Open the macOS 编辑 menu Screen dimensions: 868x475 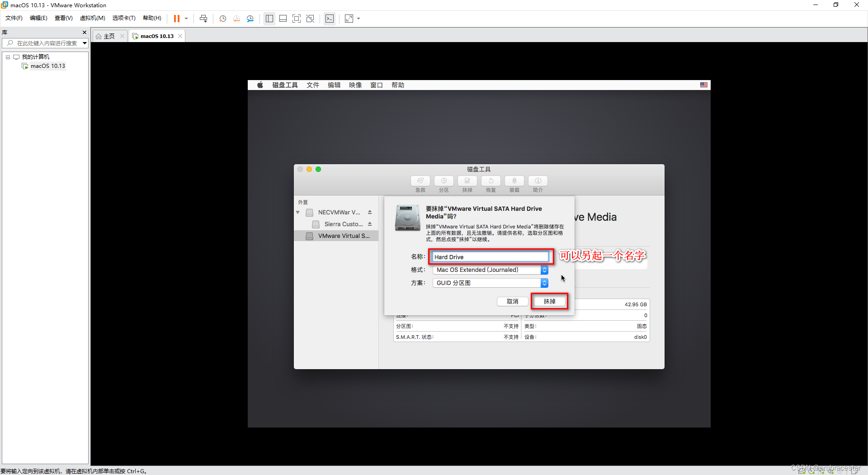(x=334, y=85)
